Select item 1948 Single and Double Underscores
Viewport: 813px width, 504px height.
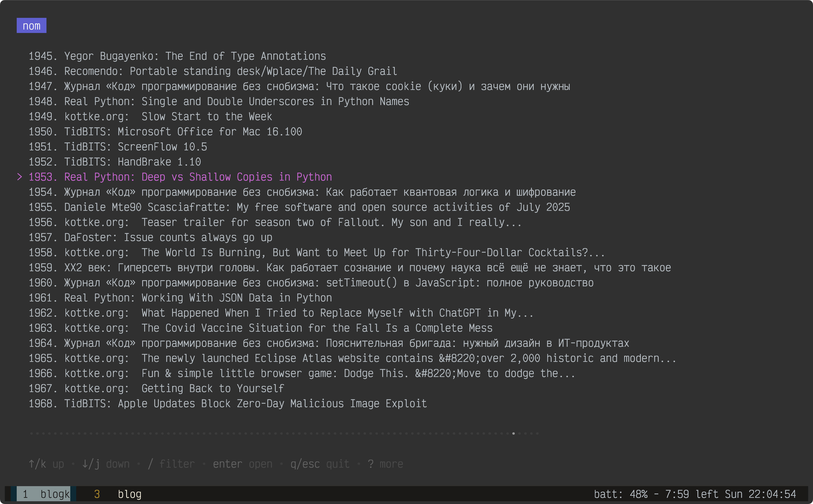(x=219, y=101)
